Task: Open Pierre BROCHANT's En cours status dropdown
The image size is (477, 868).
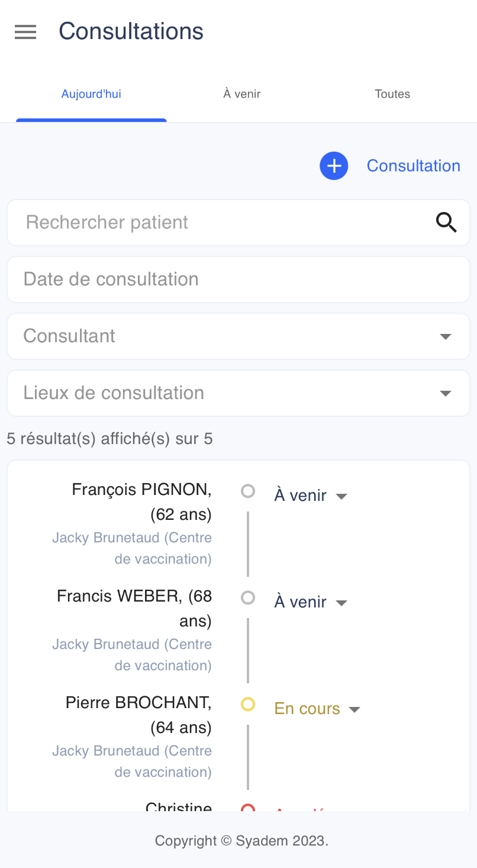Action: [317, 708]
